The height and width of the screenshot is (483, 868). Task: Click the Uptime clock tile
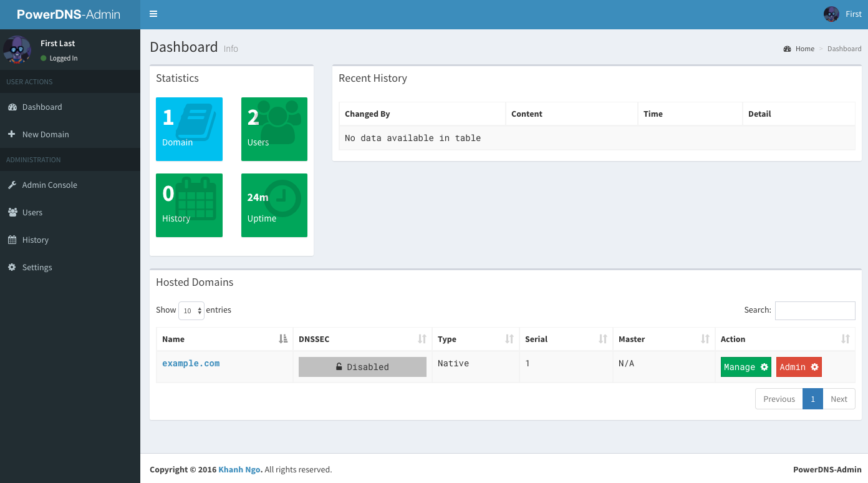[274, 205]
